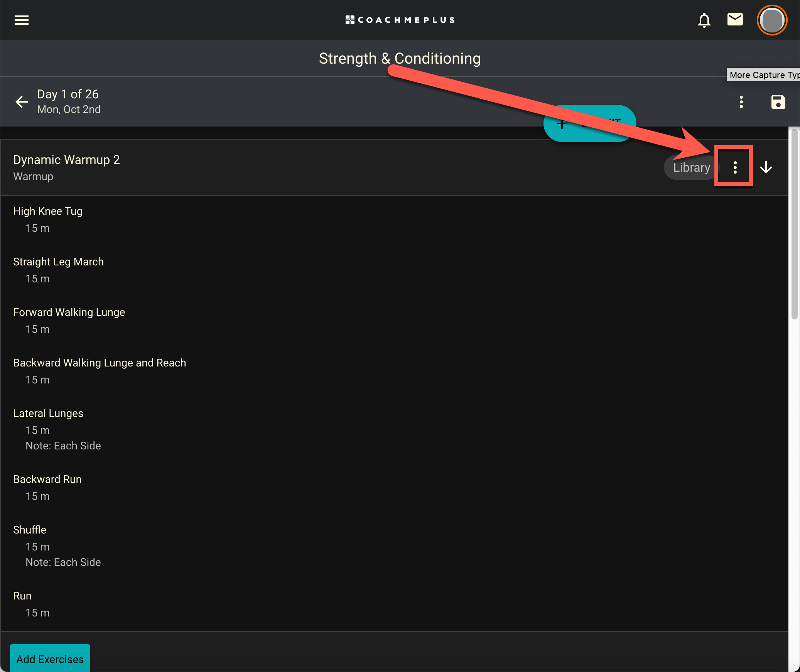
Task: Open Dynamic Warmup 2 three-dot menu
Action: 735,167
